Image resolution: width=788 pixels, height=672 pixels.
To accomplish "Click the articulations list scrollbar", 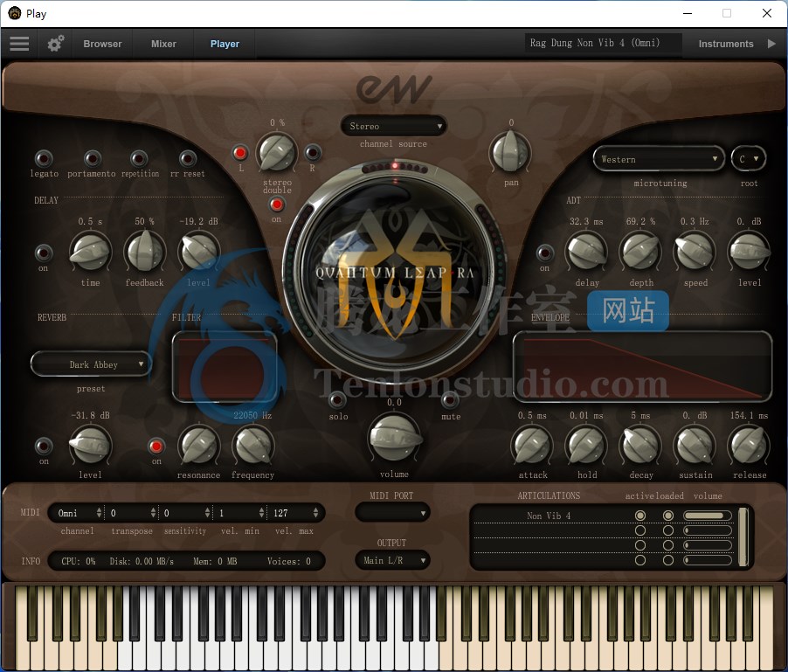I will click(x=743, y=537).
